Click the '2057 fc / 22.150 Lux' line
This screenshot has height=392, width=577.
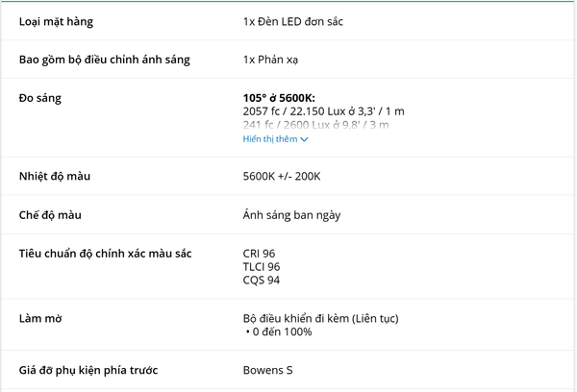323,111
